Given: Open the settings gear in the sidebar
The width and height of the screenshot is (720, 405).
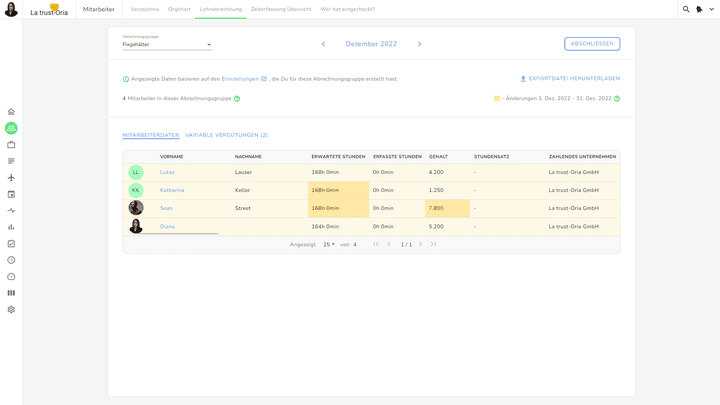Looking at the screenshot, I should click(x=11, y=310).
